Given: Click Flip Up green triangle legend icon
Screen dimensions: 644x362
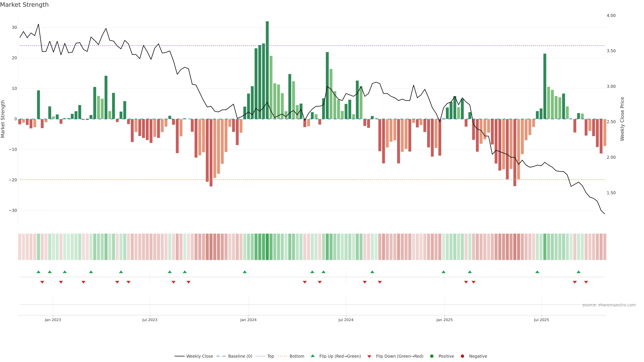Looking at the screenshot, I should point(312,356).
